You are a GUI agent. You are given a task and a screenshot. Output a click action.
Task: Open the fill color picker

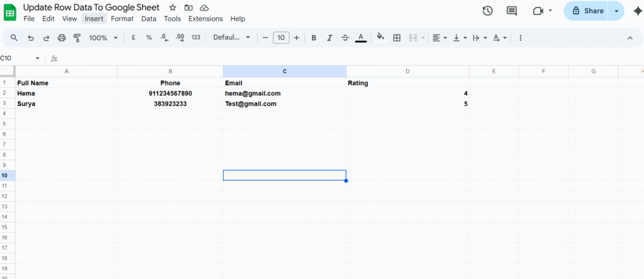click(380, 38)
